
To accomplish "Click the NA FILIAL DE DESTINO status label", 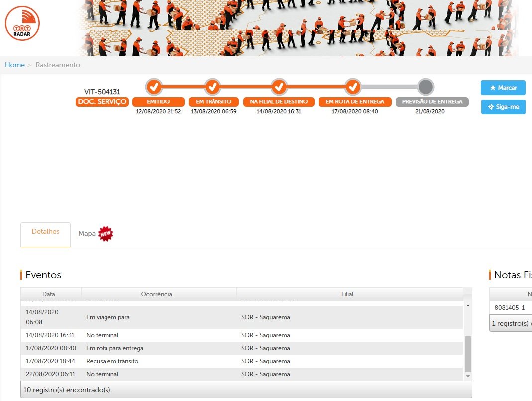I will [279, 102].
